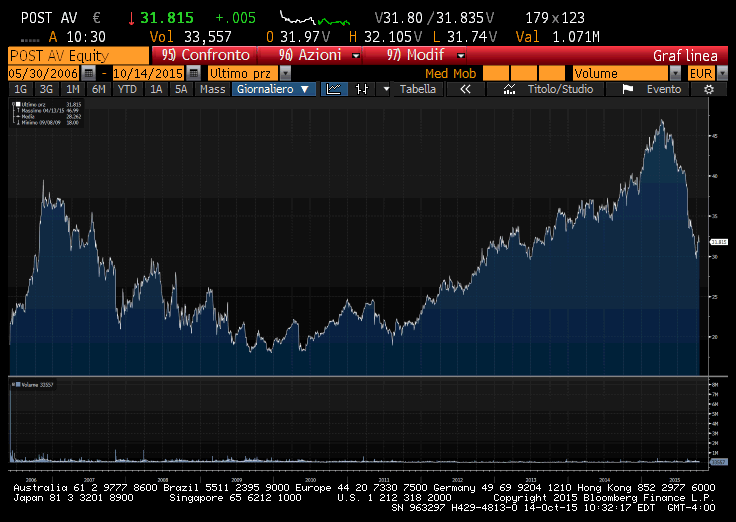
Task: Expand the EUR currency dropdown arrow
Action: pos(722,73)
